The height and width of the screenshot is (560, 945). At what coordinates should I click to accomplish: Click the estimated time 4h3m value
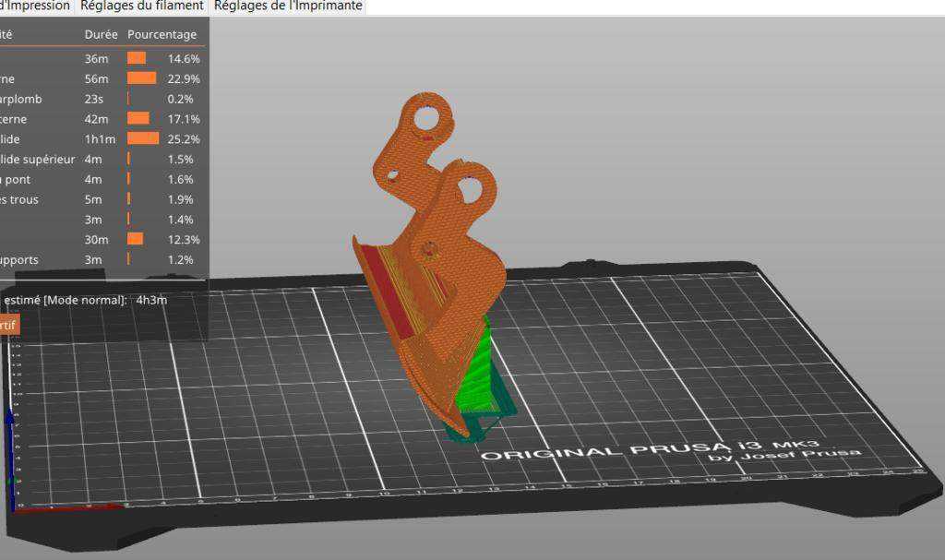[151, 300]
